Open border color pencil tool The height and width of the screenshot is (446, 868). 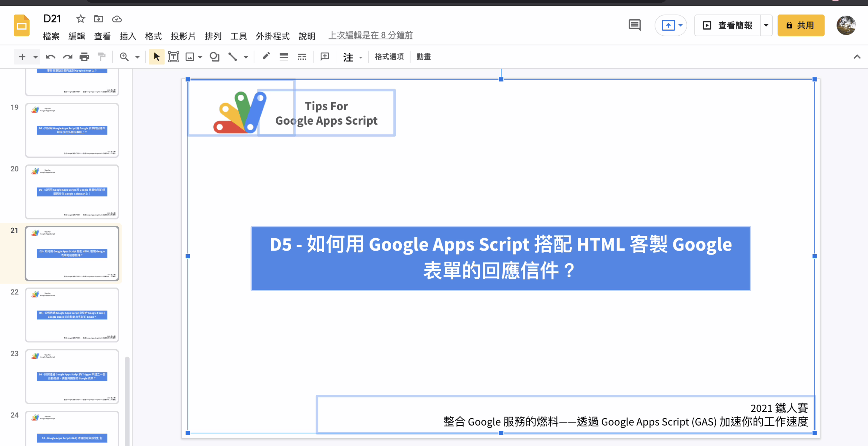[x=266, y=56]
